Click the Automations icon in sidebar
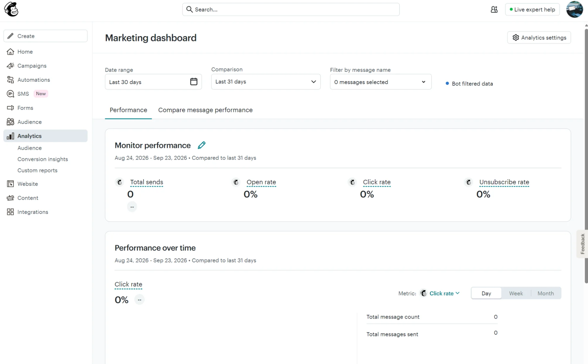Image resolution: width=588 pixels, height=364 pixels. 10,80
